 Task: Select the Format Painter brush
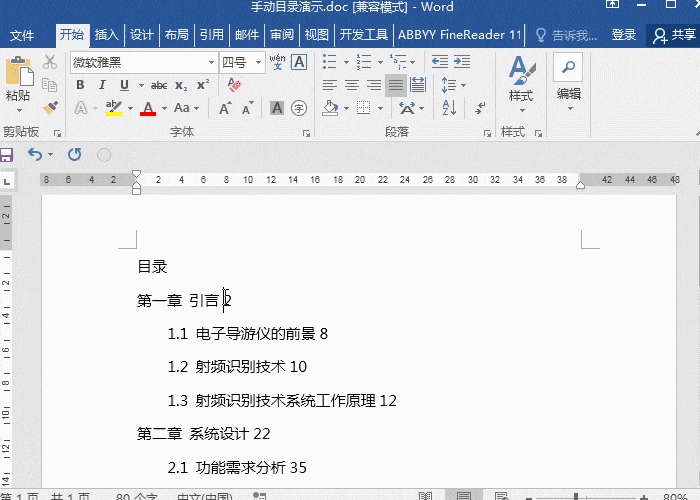pyautogui.click(x=50, y=108)
